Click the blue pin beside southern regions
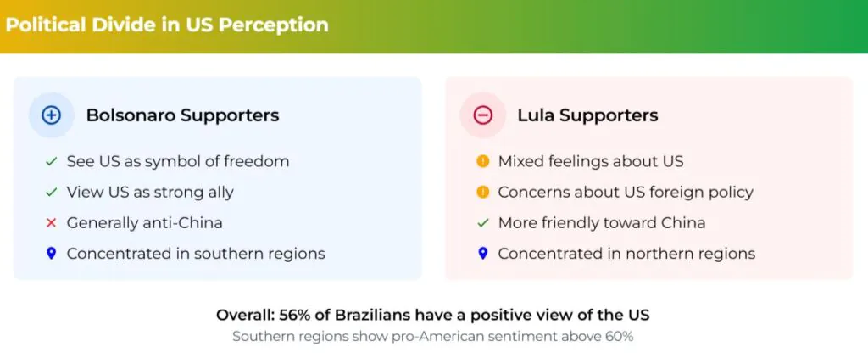Screen dimensions: 868x358 point(51,253)
